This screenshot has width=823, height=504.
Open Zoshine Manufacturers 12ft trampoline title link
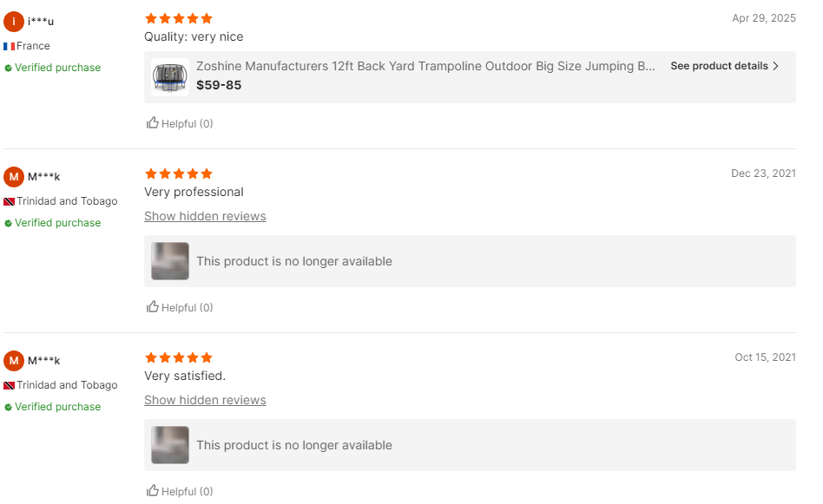(425, 66)
